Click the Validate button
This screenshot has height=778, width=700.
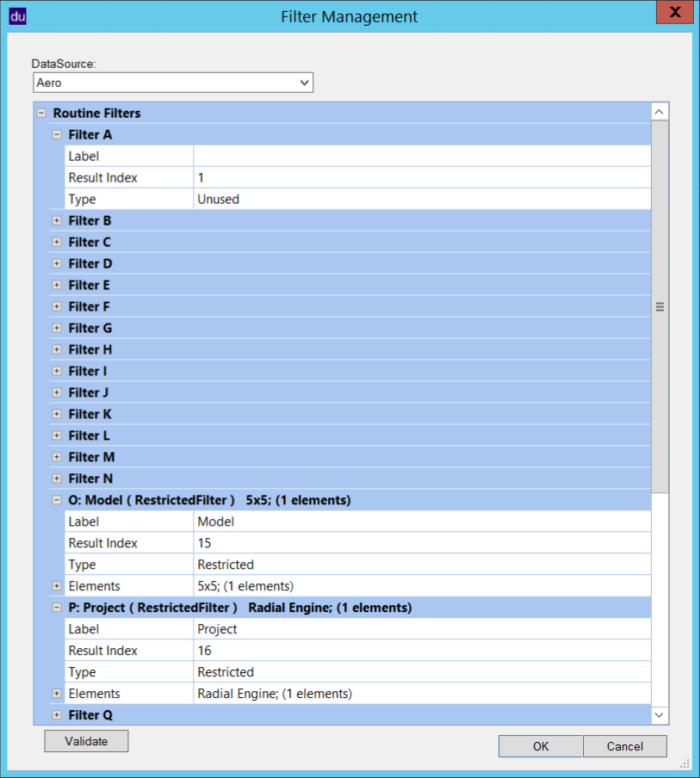86,741
